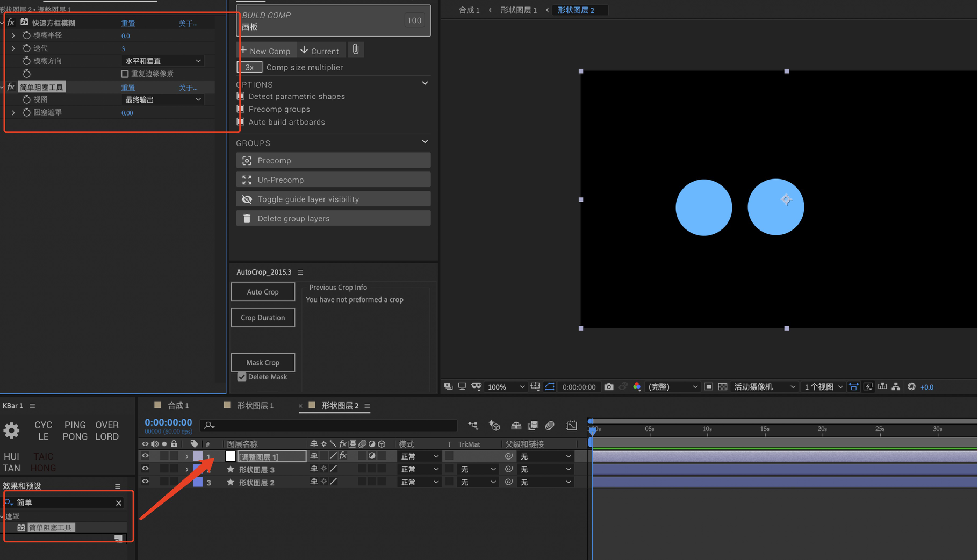Toggle the transparency grid icon
Screen dimensions: 978x560
point(723,387)
